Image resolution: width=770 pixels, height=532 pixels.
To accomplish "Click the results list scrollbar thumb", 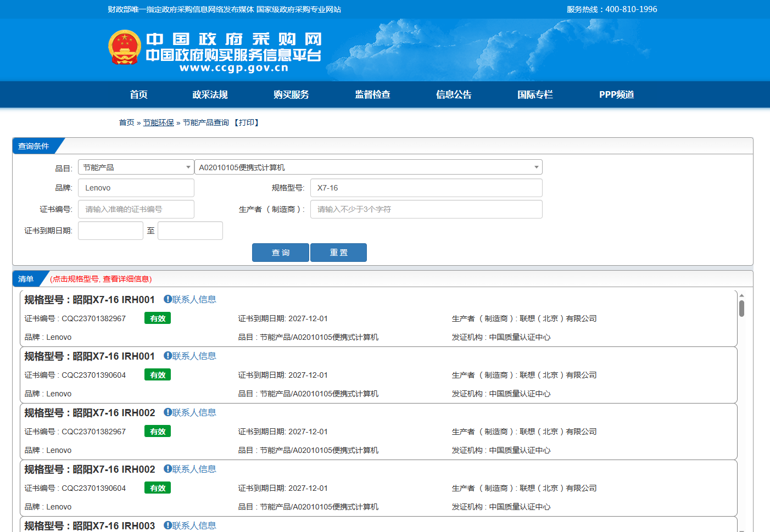I will point(741,309).
